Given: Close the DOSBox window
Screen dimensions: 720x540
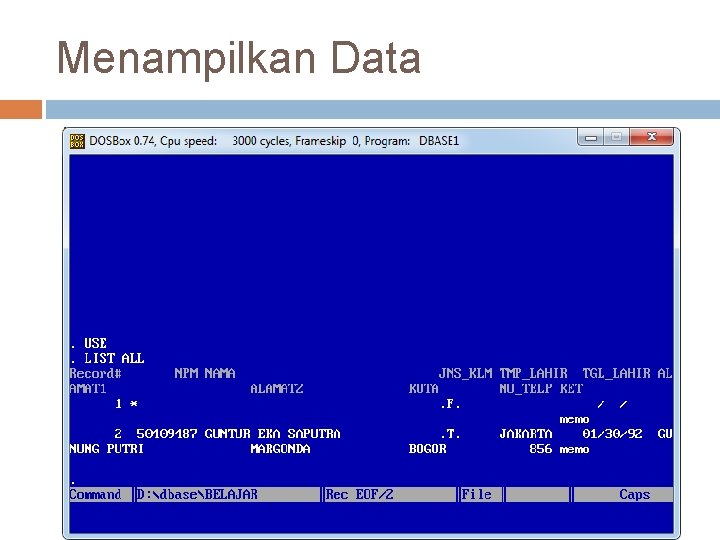Looking at the screenshot, I should (651, 137).
